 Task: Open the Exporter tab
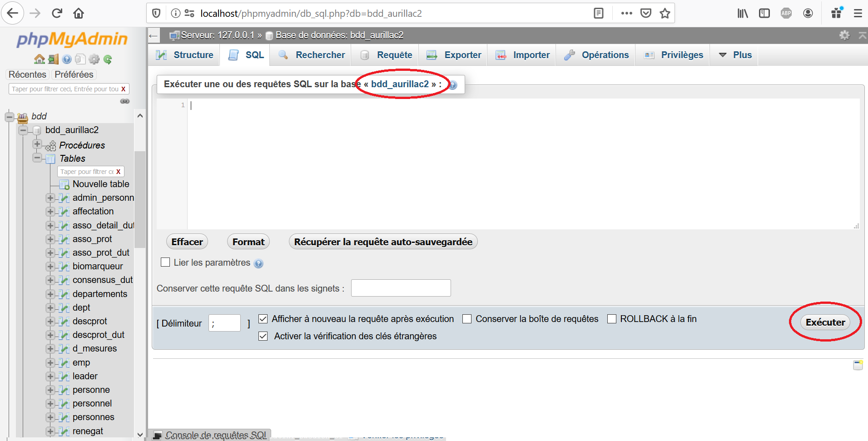coord(454,55)
